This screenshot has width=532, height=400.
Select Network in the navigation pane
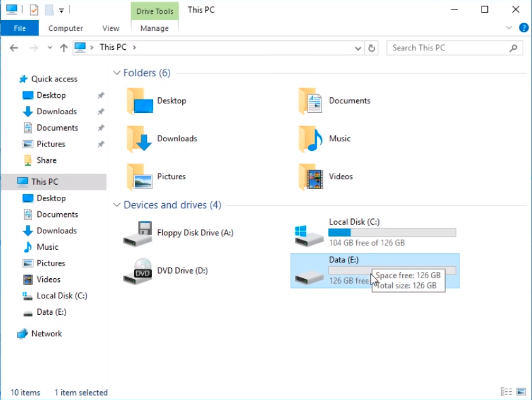click(x=47, y=334)
